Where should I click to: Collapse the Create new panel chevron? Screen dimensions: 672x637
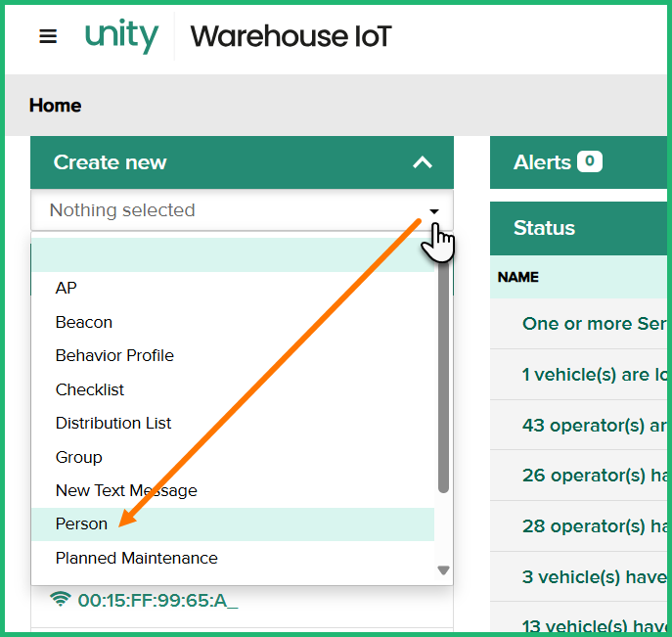pos(423,162)
